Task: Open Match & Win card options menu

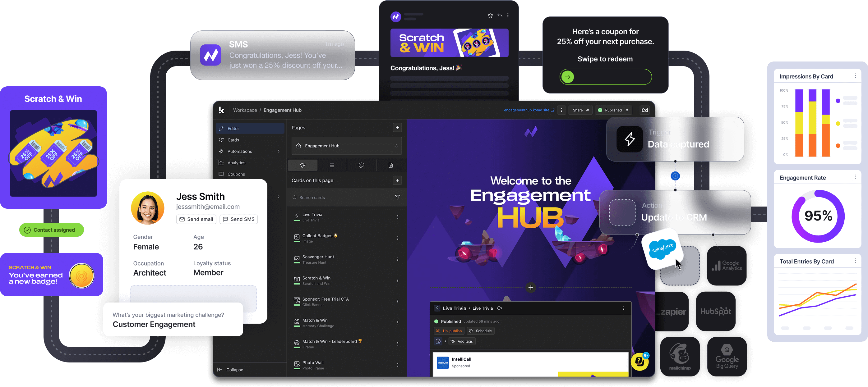Action: (x=398, y=323)
